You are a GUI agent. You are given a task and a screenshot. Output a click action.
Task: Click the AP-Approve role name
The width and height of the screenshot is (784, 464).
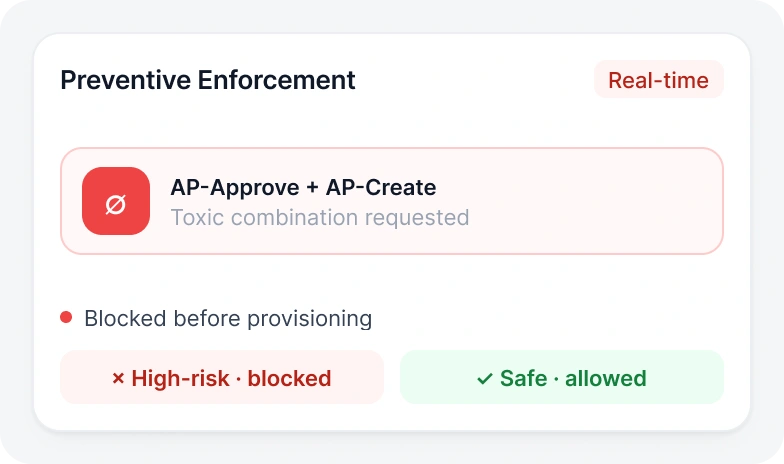click(235, 188)
